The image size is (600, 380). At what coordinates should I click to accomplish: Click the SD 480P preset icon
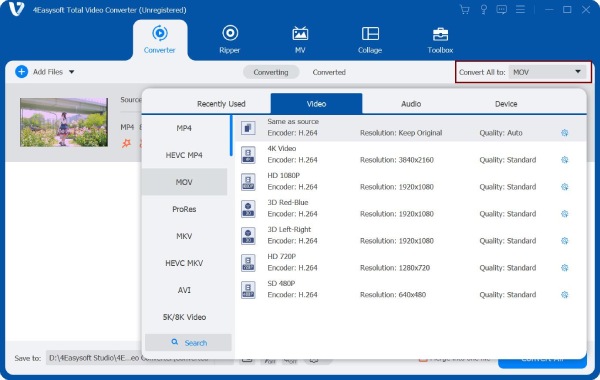coord(248,290)
